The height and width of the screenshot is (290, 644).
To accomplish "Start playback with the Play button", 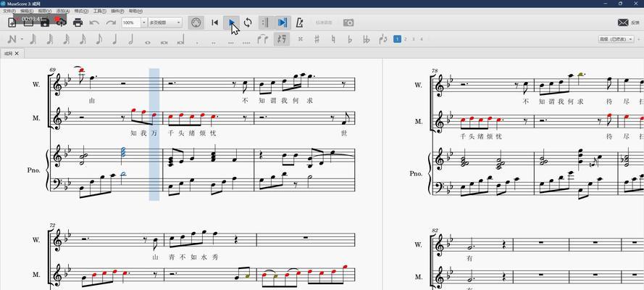I will (x=232, y=22).
